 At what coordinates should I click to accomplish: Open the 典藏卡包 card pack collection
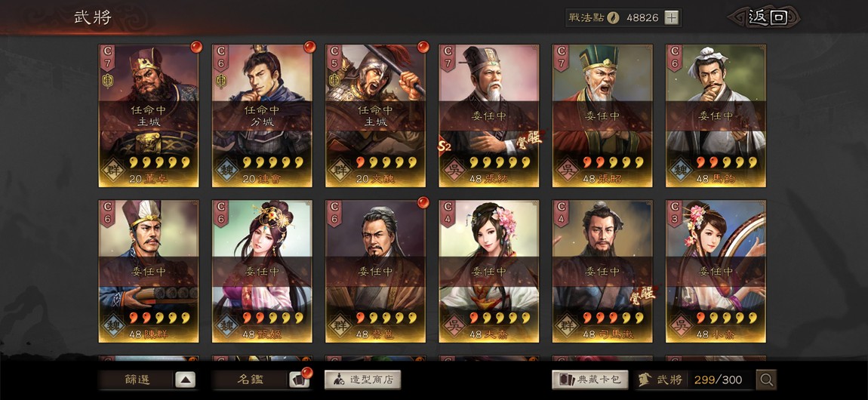pyautogui.click(x=590, y=380)
